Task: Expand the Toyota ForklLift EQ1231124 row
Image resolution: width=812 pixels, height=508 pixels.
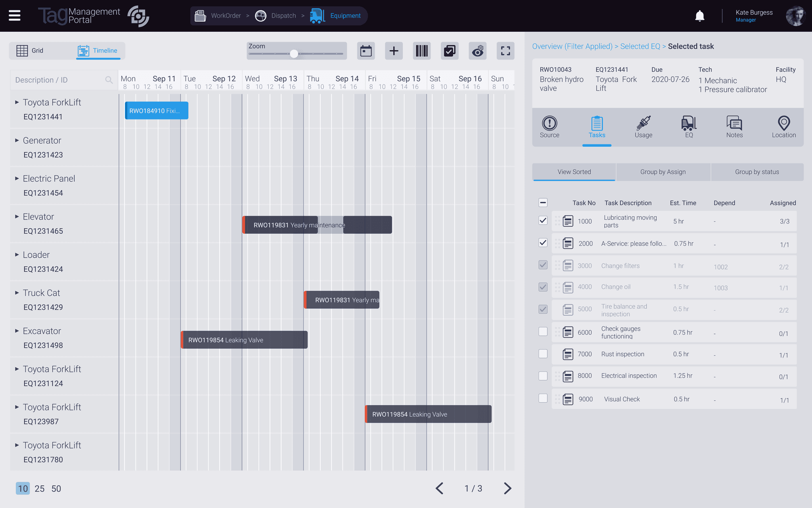Action: pos(16,369)
